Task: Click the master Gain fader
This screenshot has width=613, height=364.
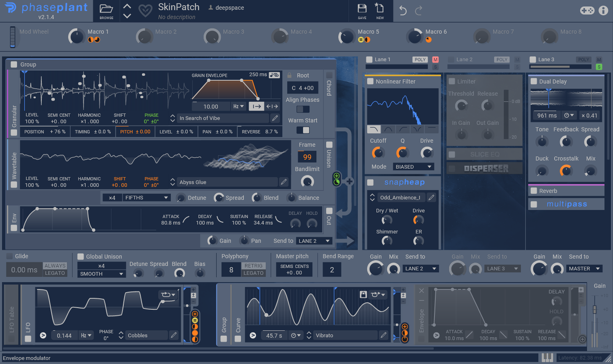Action: tap(595, 309)
